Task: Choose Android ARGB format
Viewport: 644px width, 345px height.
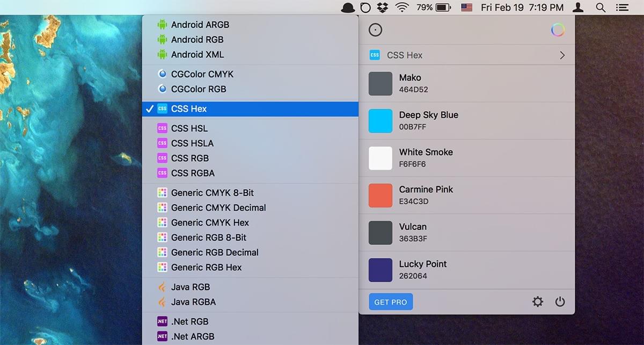Action: 250,25
